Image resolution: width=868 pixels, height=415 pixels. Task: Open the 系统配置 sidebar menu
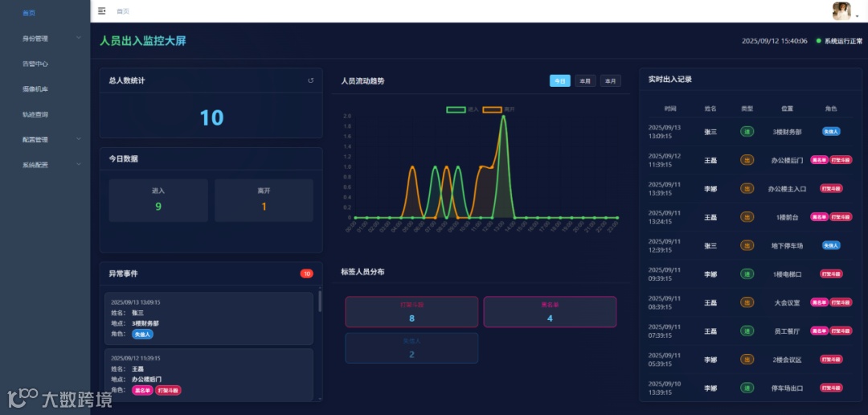45,165
